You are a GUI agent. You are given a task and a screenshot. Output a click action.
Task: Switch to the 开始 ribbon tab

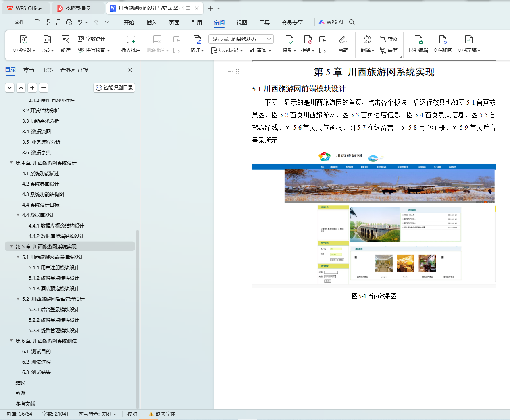click(x=129, y=23)
